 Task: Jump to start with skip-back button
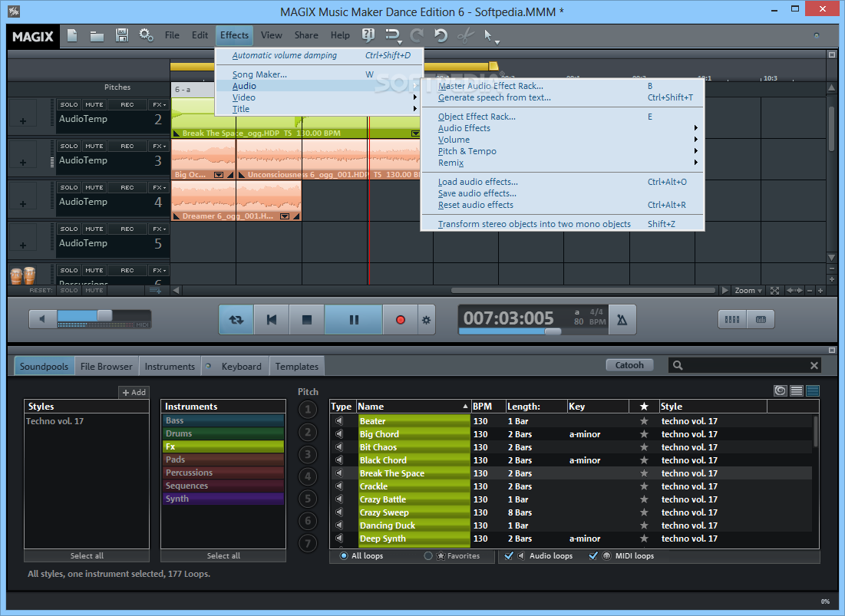tap(272, 320)
